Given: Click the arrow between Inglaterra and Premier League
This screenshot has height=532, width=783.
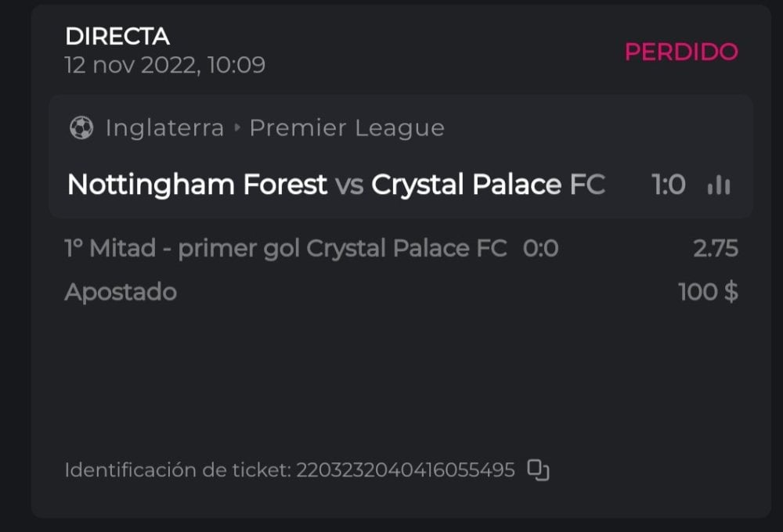Looking at the screenshot, I should (x=237, y=128).
